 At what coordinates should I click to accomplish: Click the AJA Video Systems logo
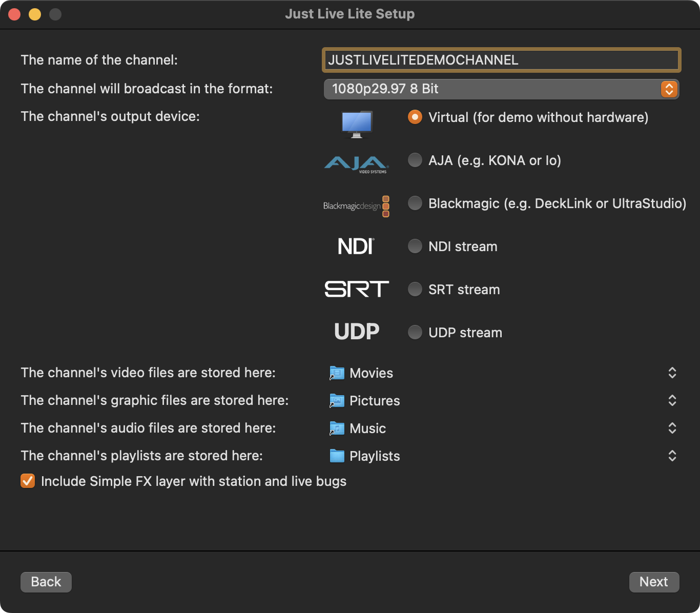[357, 165]
